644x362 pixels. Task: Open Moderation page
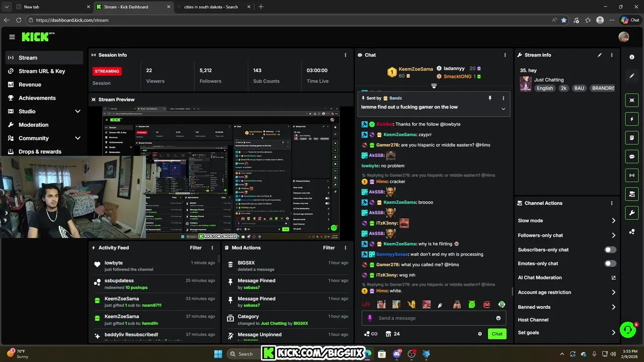click(44, 125)
